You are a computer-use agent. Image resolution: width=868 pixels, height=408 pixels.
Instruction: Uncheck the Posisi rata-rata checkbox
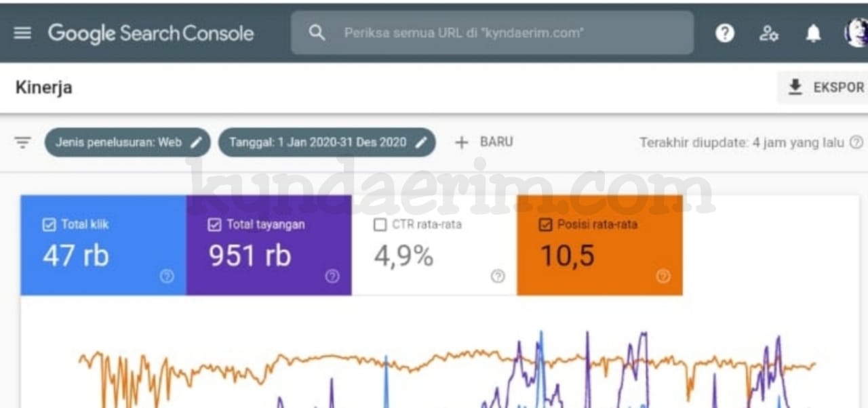click(545, 225)
